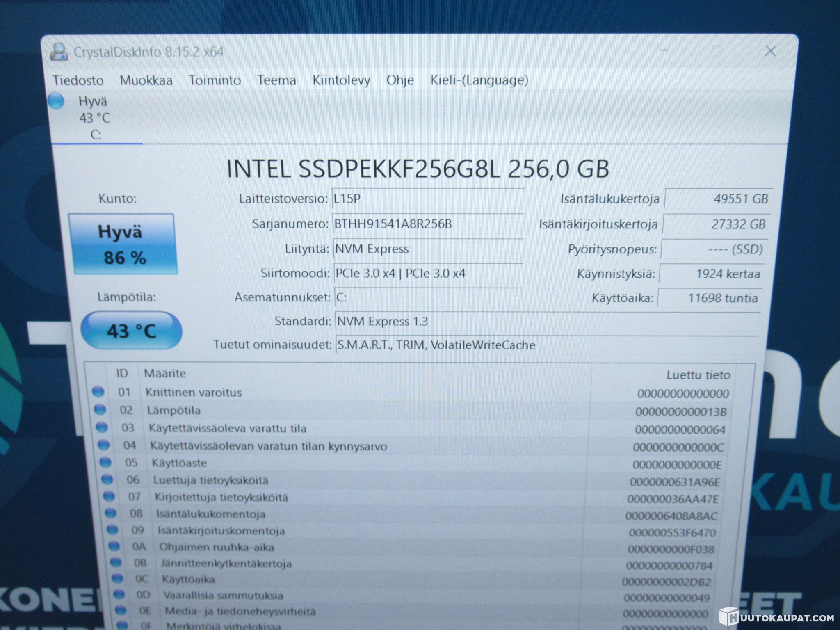The height and width of the screenshot is (630, 840).
Task: Click the drive title INTEL SSDPEKKF256G8L 256,0 GB
Action: point(418,169)
